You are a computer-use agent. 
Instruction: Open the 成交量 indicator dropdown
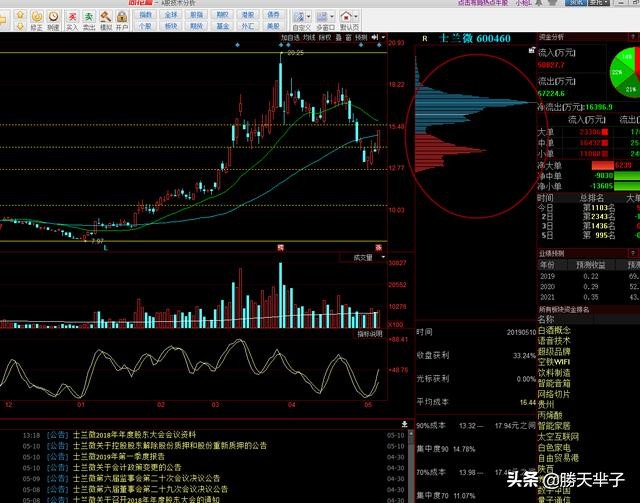pos(383,257)
